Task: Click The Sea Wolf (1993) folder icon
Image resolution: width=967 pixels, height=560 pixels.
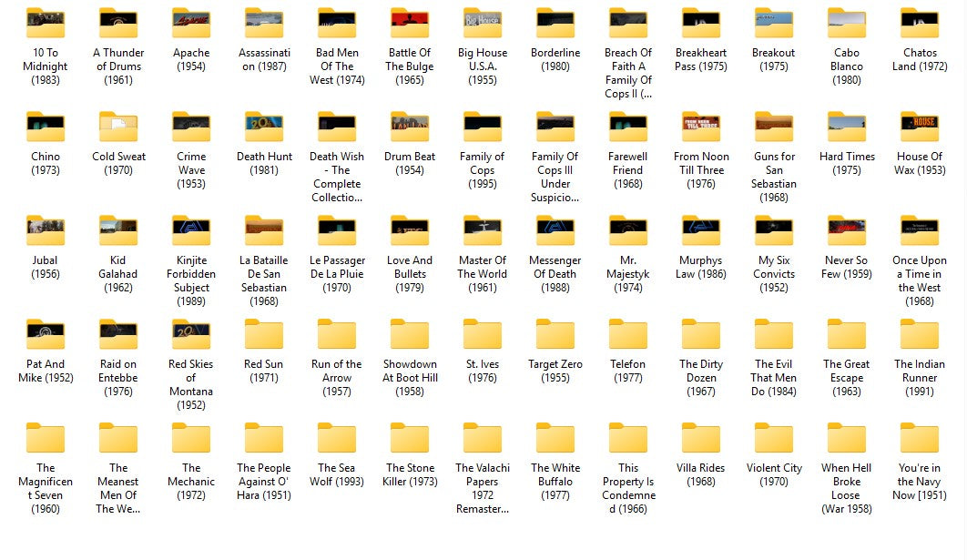Action: tap(337, 438)
